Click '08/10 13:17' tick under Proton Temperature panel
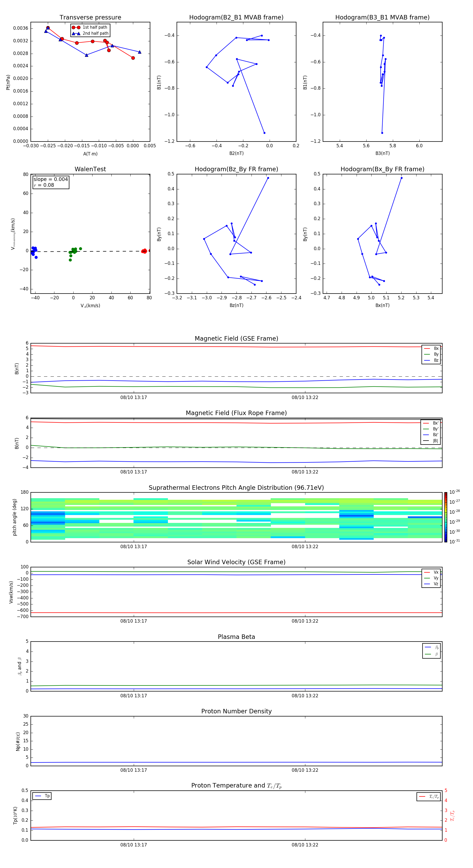This screenshot has height=868, width=473. [x=134, y=845]
